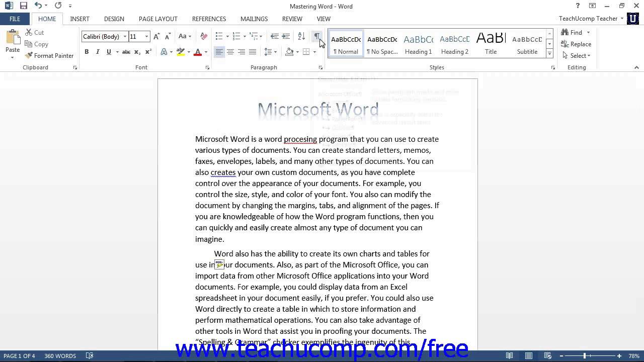
Task: Decrease font size with Shrink Font
Action: click(167, 36)
